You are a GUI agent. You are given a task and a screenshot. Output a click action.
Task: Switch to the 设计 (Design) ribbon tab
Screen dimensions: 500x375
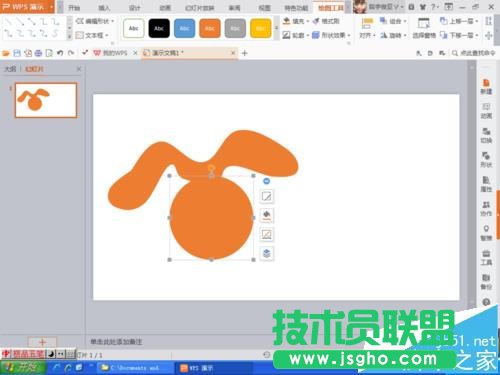coord(134,8)
